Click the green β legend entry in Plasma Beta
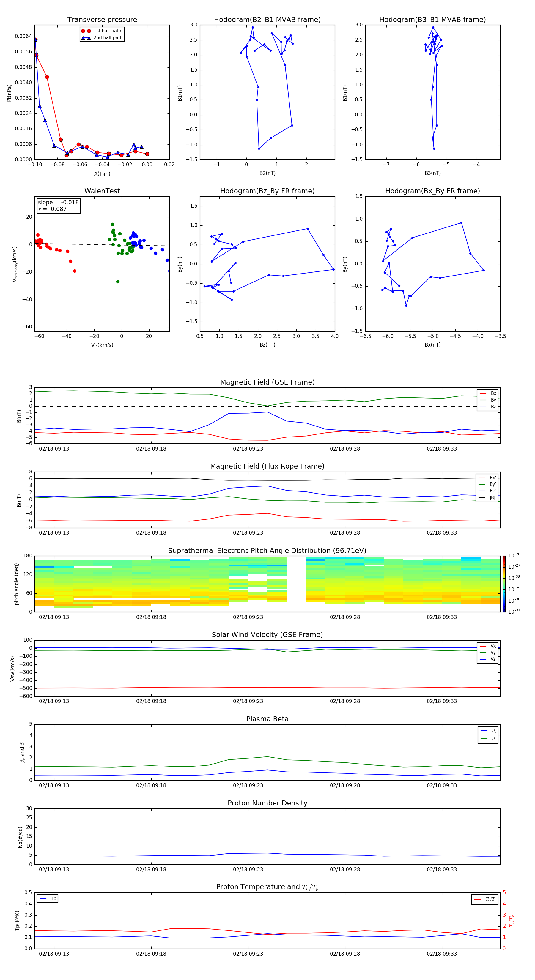Screen dimensions: 535x980 (x=487, y=739)
